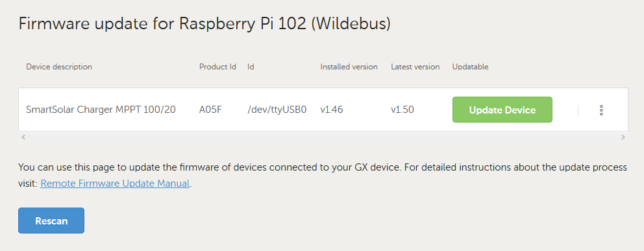Click the Firmware update for Raspberry Pi heading
644x251 pixels.
(204, 24)
